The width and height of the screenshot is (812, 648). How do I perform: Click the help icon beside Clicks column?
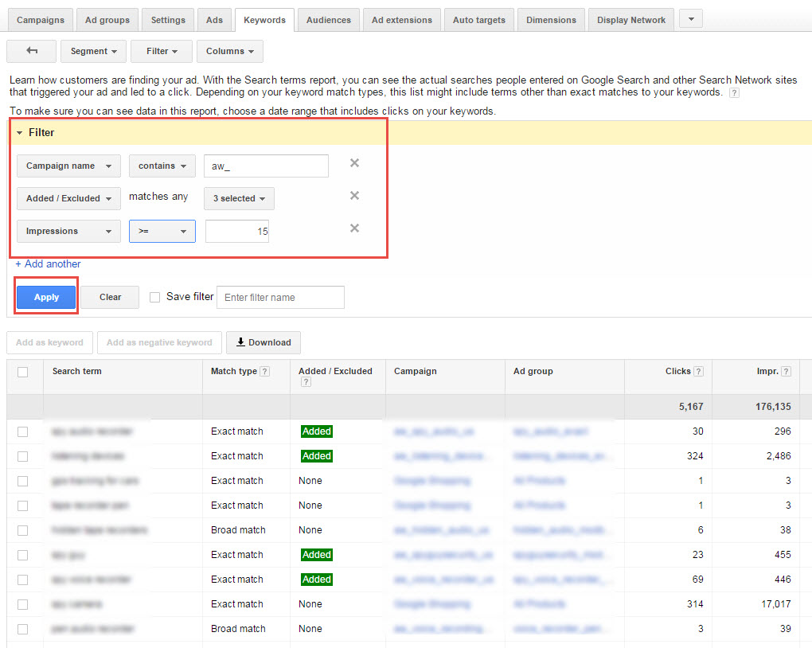(x=698, y=372)
